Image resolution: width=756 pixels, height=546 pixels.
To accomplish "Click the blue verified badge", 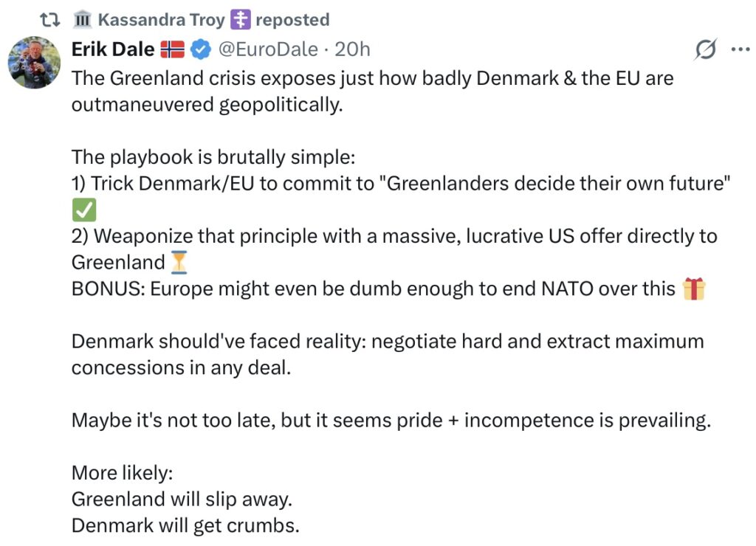I will click(199, 50).
